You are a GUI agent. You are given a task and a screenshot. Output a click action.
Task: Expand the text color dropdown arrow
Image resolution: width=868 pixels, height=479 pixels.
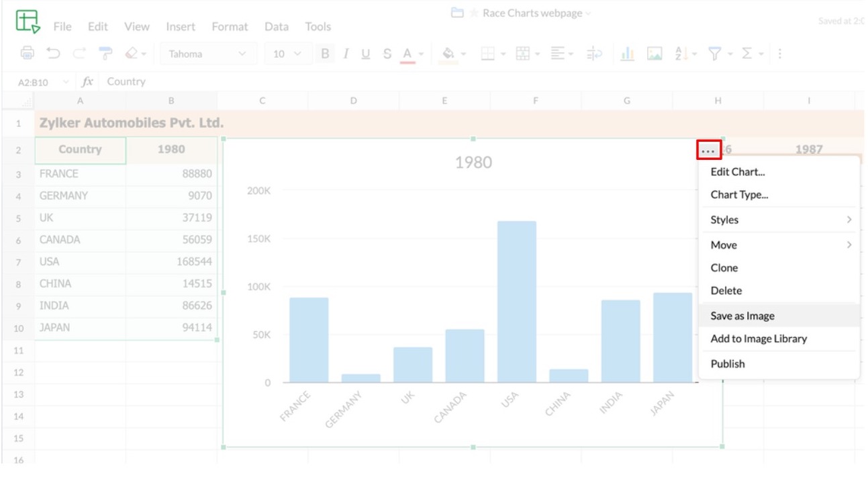pos(422,54)
